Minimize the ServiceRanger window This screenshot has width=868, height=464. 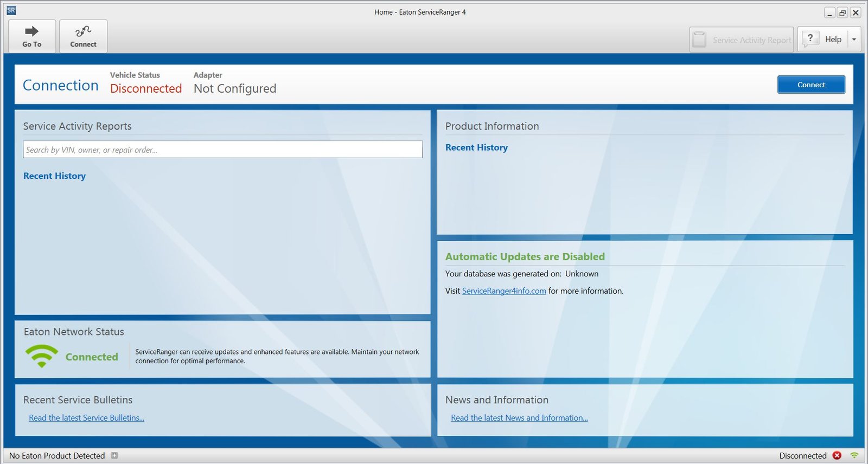point(829,12)
